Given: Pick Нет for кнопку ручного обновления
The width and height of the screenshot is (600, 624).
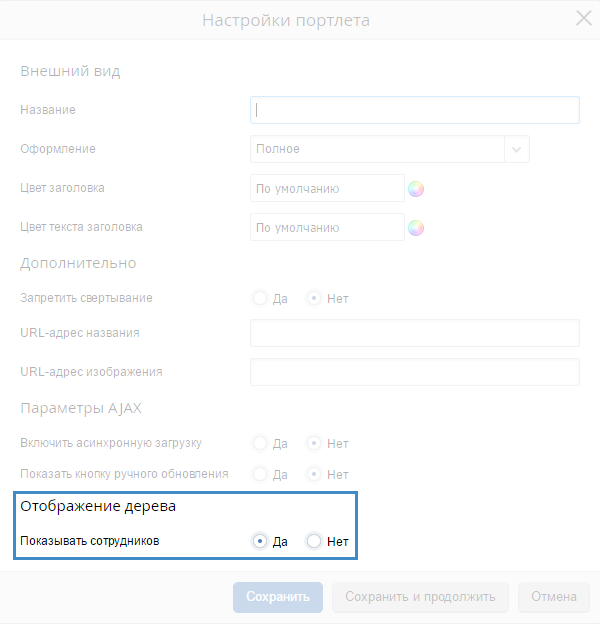Looking at the screenshot, I should (314, 474).
